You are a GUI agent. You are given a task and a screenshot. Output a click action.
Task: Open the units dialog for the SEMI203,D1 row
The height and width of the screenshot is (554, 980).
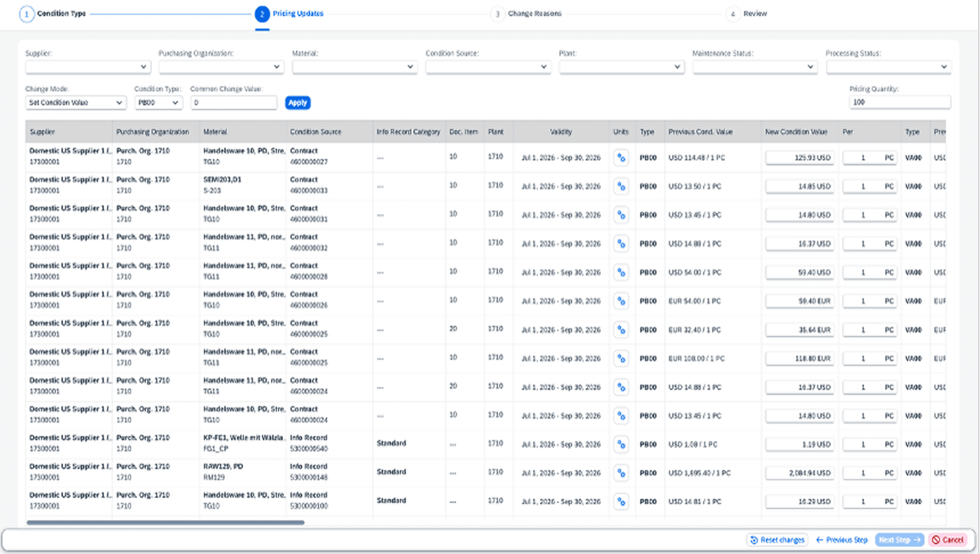tap(621, 187)
